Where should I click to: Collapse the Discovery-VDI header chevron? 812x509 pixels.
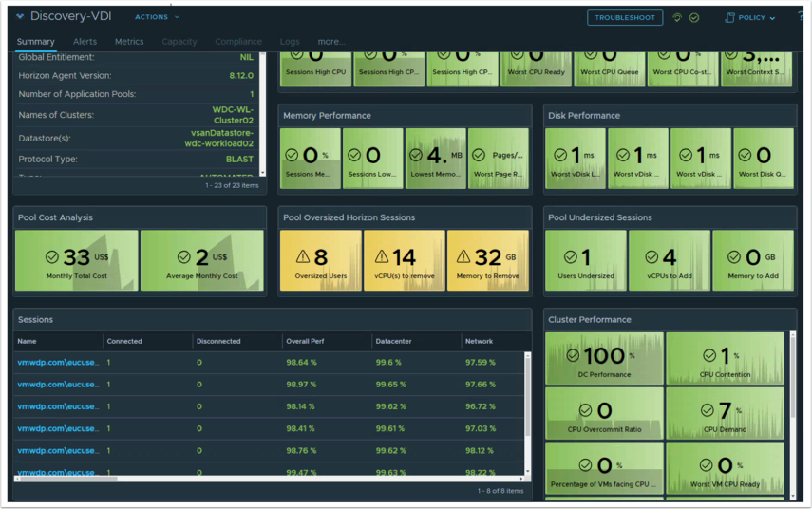point(21,17)
